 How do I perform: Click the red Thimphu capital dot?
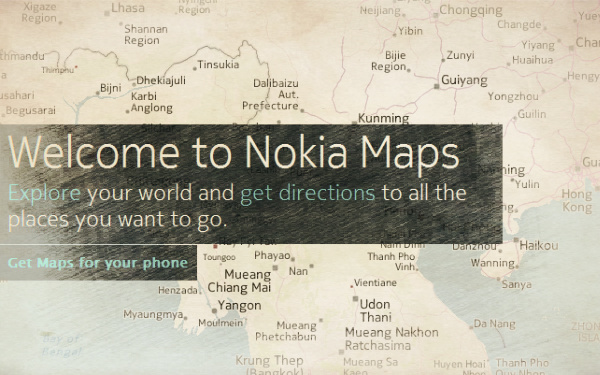(x=76, y=67)
